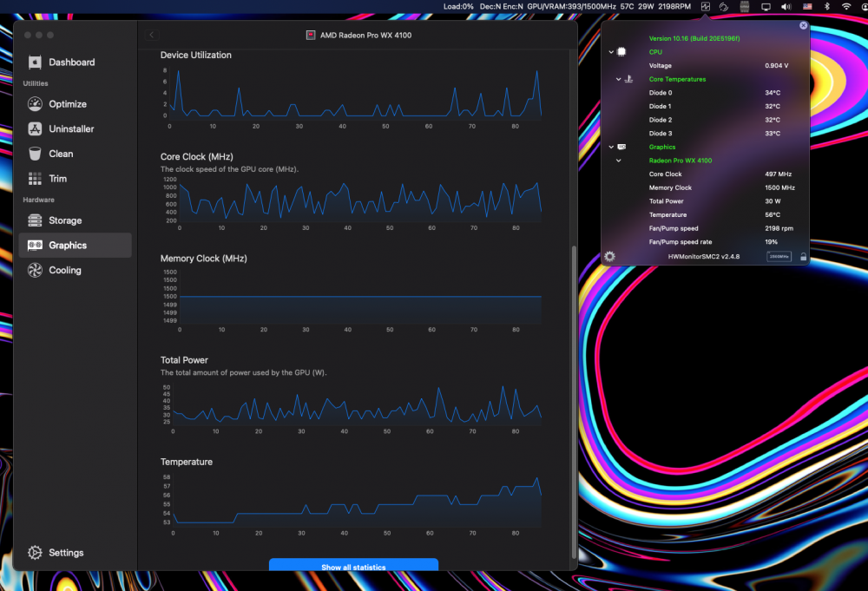Click the AMD Radeon icon in title bar
The width and height of the screenshot is (868, 591).
311,35
